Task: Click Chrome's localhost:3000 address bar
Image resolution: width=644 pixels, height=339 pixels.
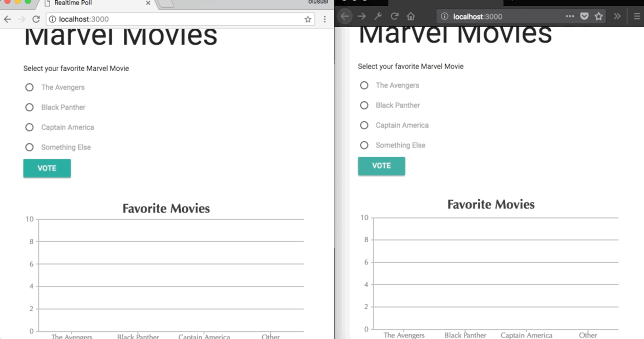Action: point(180,19)
